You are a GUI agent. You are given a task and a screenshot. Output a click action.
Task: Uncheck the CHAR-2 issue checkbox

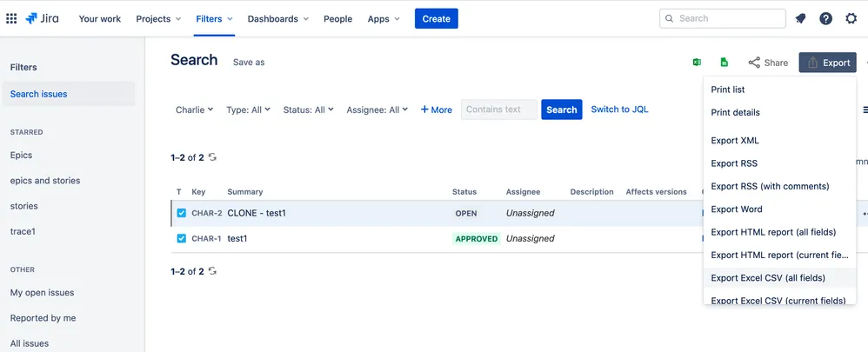tap(181, 213)
